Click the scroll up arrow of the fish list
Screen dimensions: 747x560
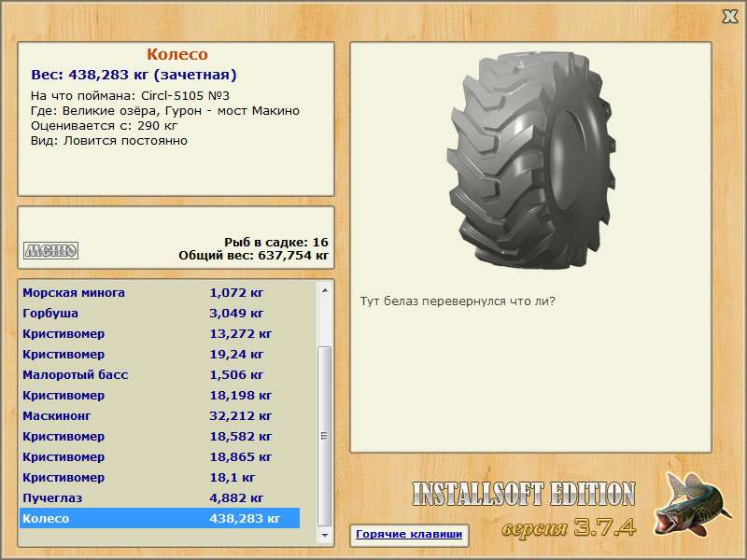324,290
